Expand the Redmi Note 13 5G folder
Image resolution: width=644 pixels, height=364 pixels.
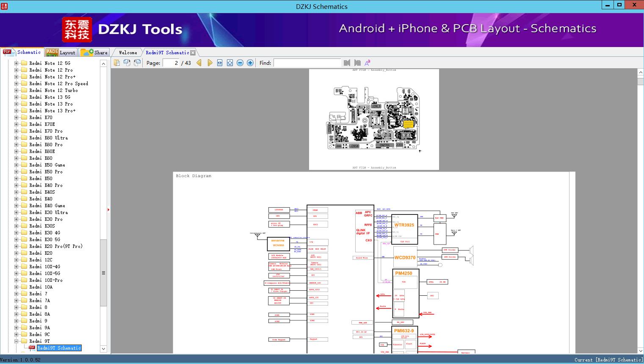tap(17, 97)
